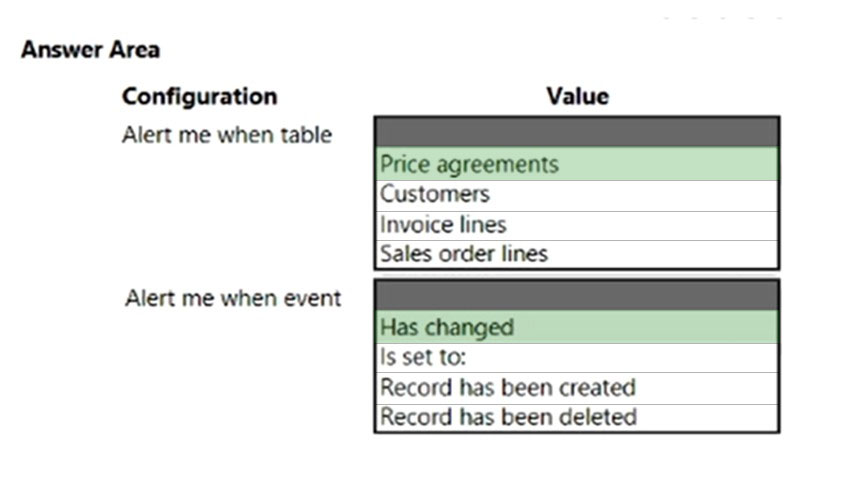844x503 pixels.
Task: Click the Value column heading
Action: tap(578, 96)
